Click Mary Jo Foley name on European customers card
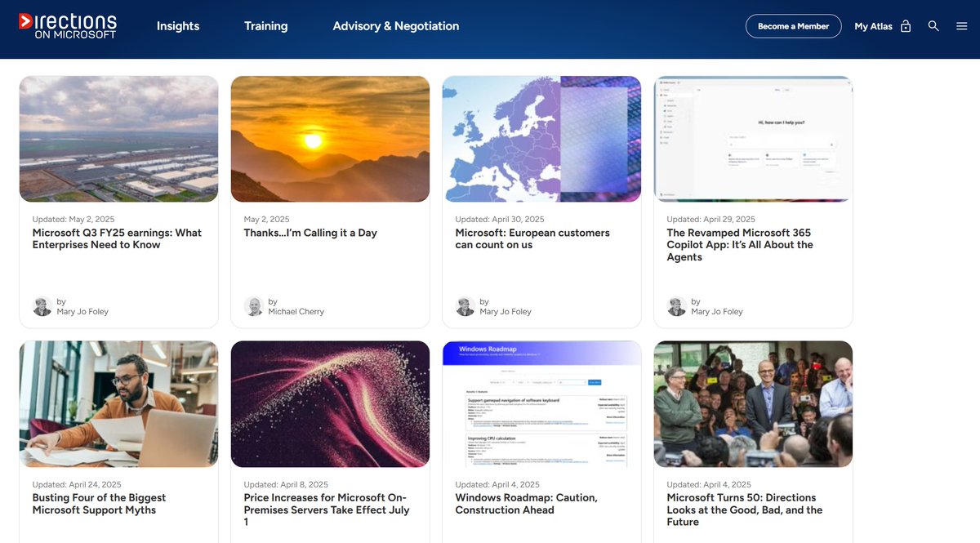Image resolution: width=980 pixels, height=543 pixels. coord(506,312)
